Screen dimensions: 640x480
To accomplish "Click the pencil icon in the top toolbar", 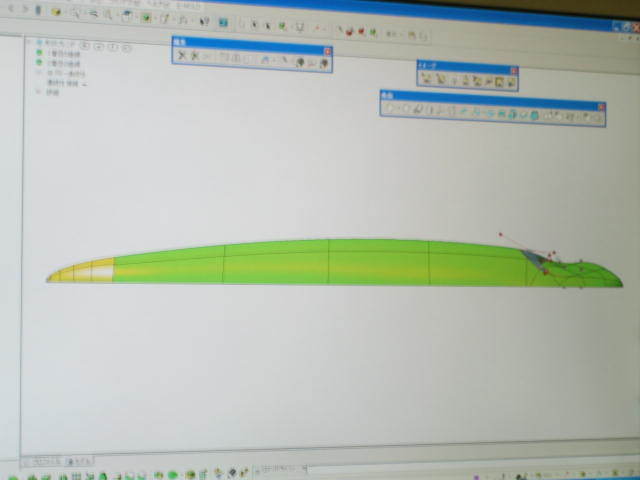I will 164,18.
